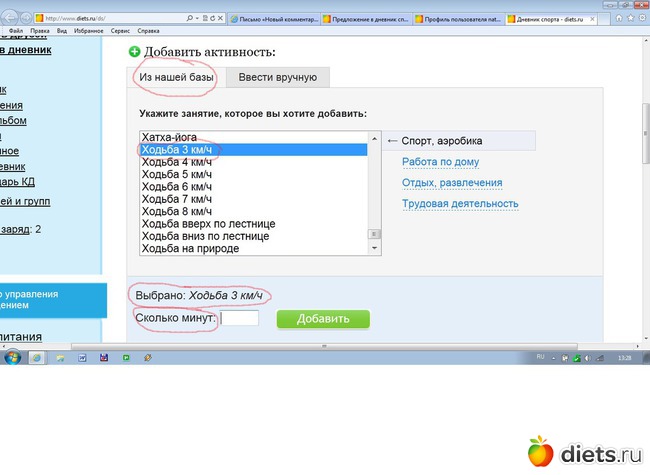Viewport: 650px width, 475px height.
Task: Open the Избранное menu
Action: pos(88,32)
